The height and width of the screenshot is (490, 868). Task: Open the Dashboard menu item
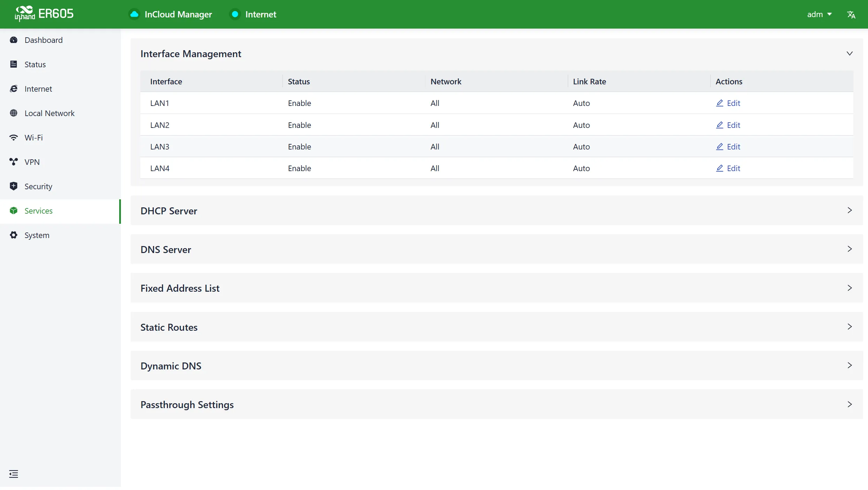click(x=60, y=40)
